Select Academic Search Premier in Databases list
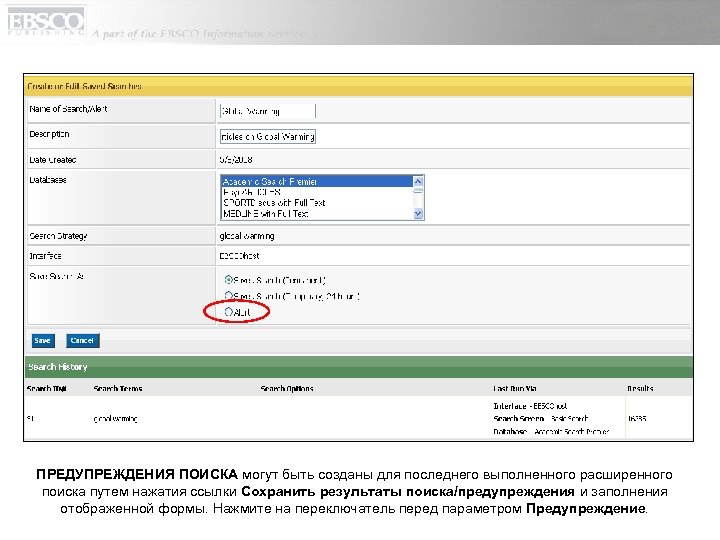 pos(317,181)
